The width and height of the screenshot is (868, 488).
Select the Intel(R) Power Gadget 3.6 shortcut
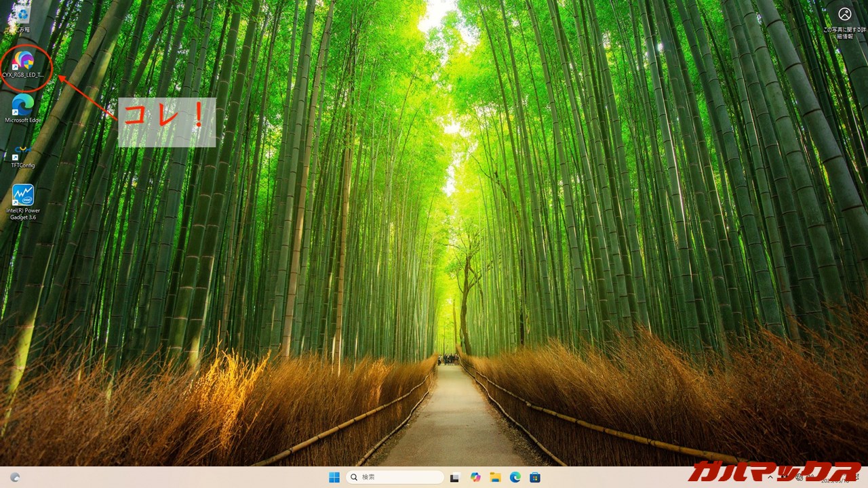click(x=23, y=197)
